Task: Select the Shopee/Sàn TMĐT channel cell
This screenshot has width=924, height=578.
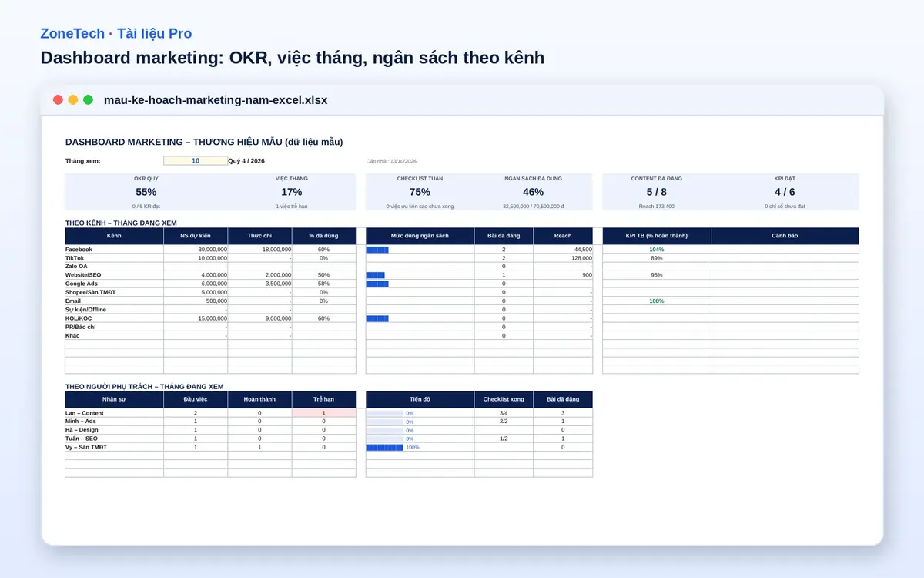Action: pos(114,292)
